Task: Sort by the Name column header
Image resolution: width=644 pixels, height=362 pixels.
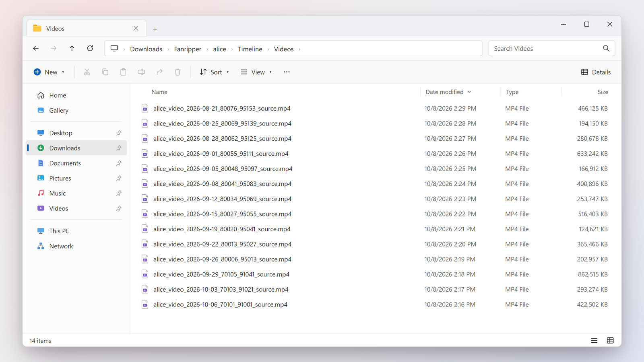Action: coord(159,92)
